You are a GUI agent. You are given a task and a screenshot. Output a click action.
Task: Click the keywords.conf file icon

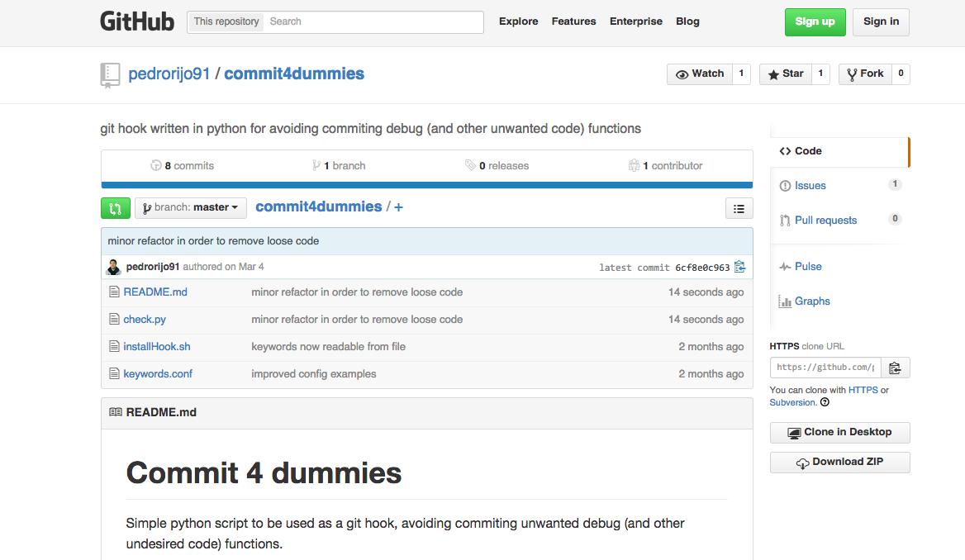pos(114,373)
